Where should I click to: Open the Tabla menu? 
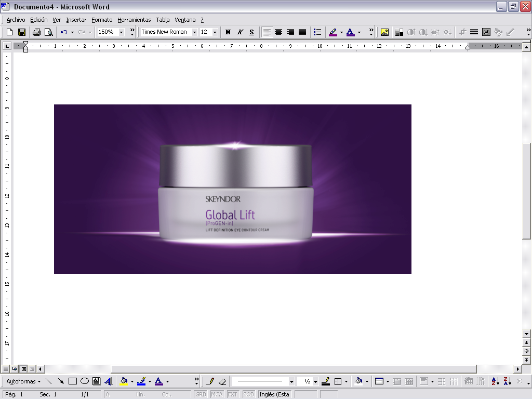click(x=163, y=20)
